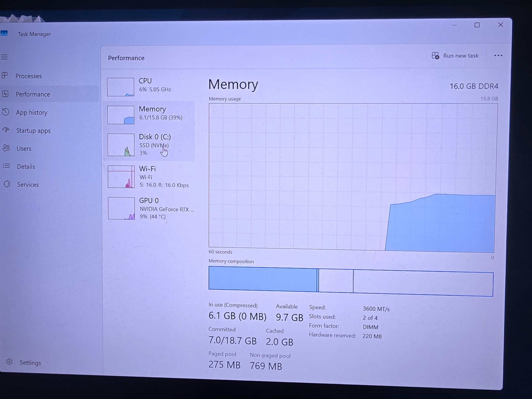Switch to Startup apps page
This screenshot has width=532, height=399.
click(33, 131)
